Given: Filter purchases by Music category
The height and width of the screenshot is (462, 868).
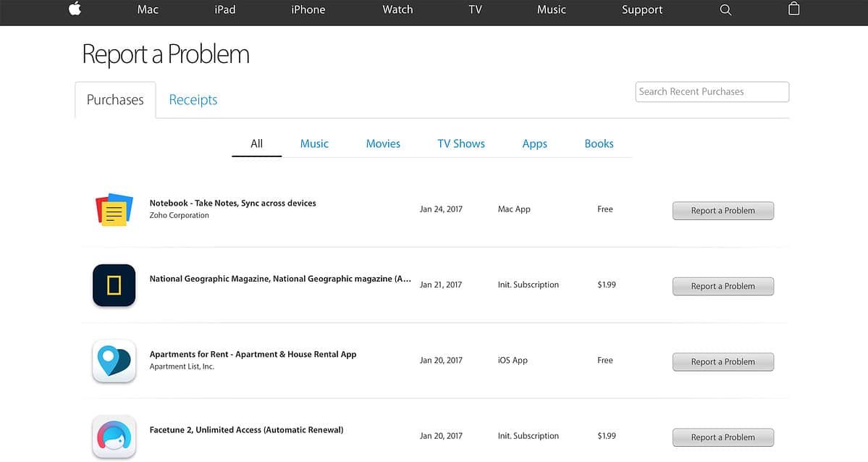Looking at the screenshot, I should point(314,144).
